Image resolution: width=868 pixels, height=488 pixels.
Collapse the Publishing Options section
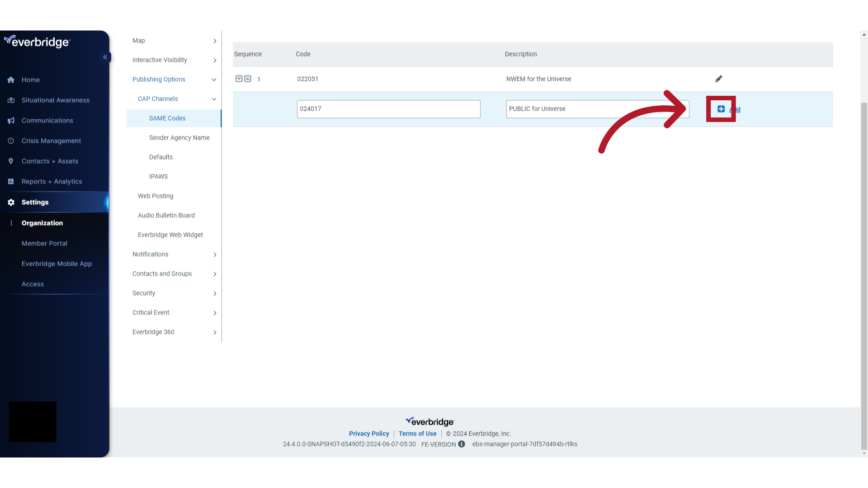(214, 80)
